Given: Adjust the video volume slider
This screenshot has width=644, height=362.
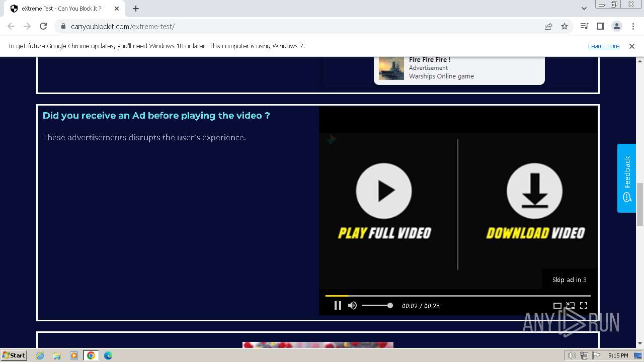Looking at the screenshot, I should click(x=377, y=305).
